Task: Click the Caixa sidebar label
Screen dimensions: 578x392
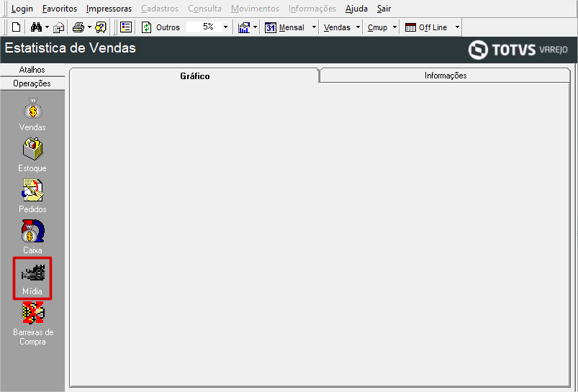Action: point(32,250)
